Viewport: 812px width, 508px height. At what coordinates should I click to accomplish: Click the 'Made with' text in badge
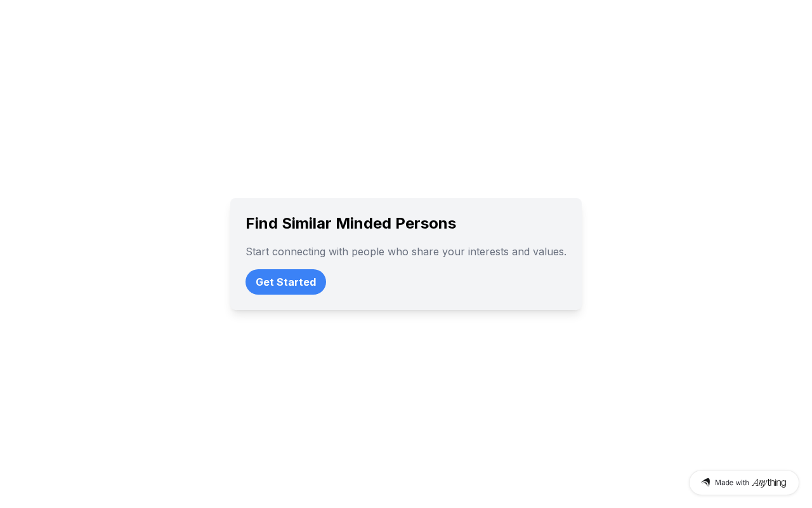tap(732, 483)
